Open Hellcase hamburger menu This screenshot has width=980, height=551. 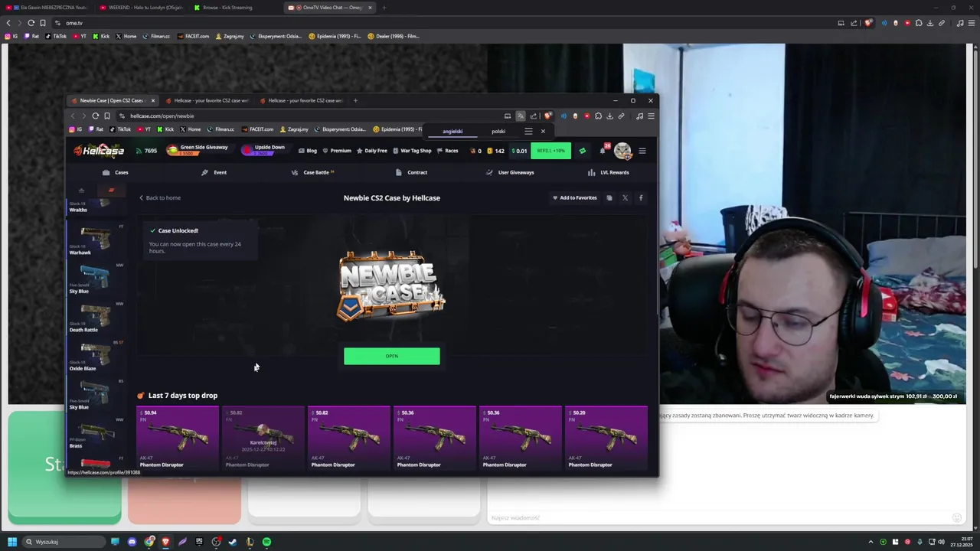tap(642, 151)
